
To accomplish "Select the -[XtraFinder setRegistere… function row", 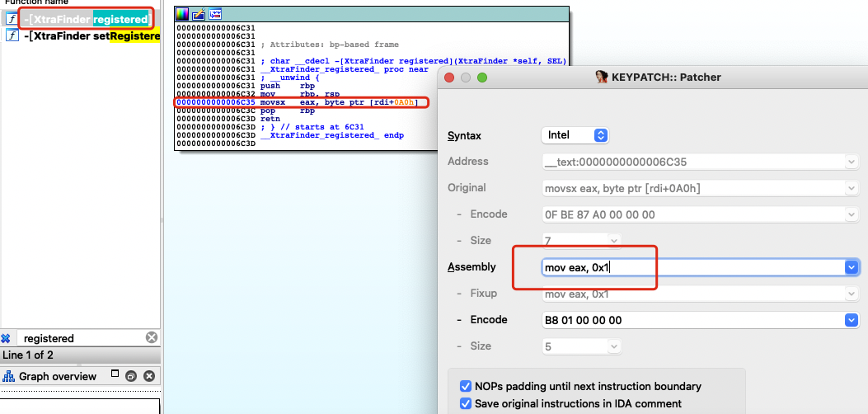I will click(81, 36).
